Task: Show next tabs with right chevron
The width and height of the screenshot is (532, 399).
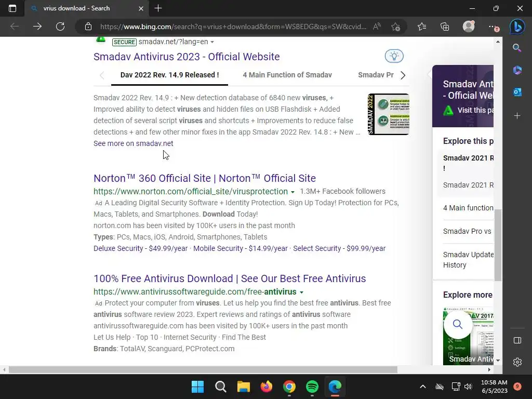Action: [403, 75]
